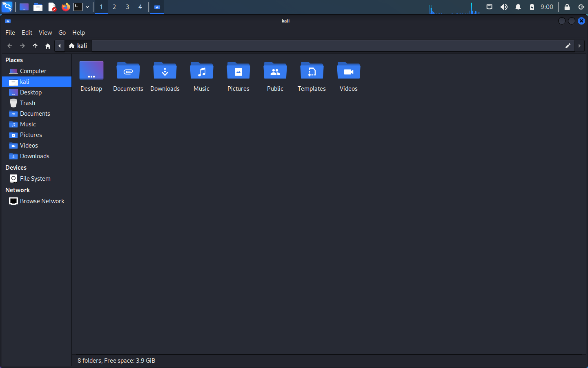Viewport: 588px width, 368px height.
Task: Open the File menu
Action: coord(10,33)
